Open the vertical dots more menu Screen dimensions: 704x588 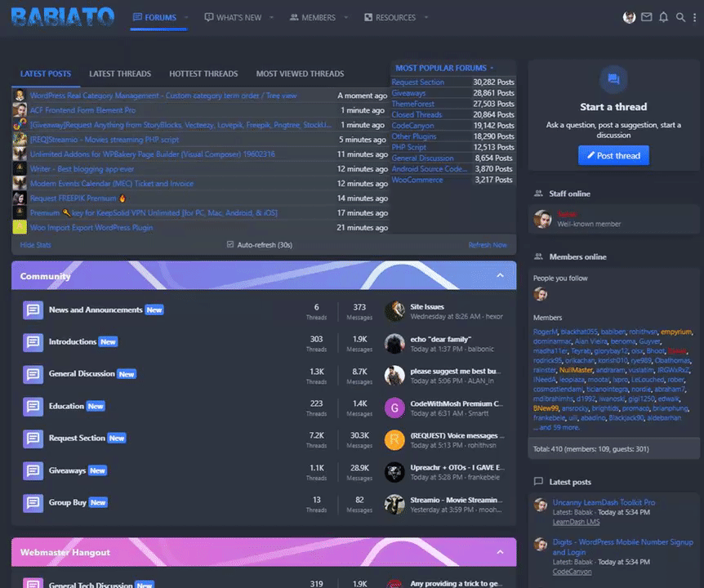694,17
